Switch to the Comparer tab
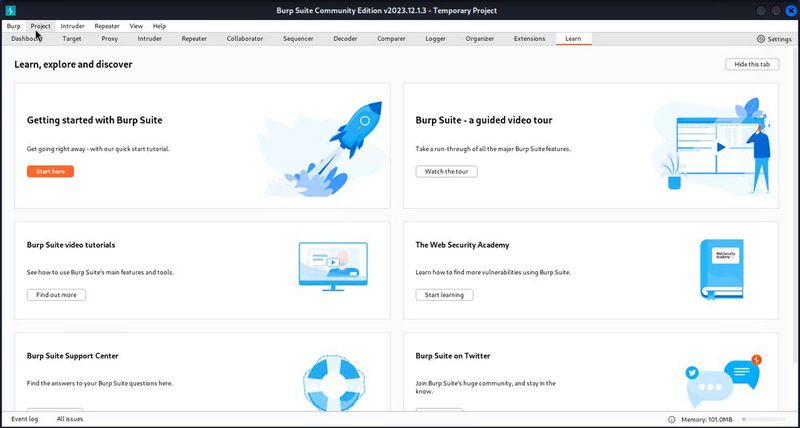Image resolution: width=800 pixels, height=428 pixels. tap(391, 39)
